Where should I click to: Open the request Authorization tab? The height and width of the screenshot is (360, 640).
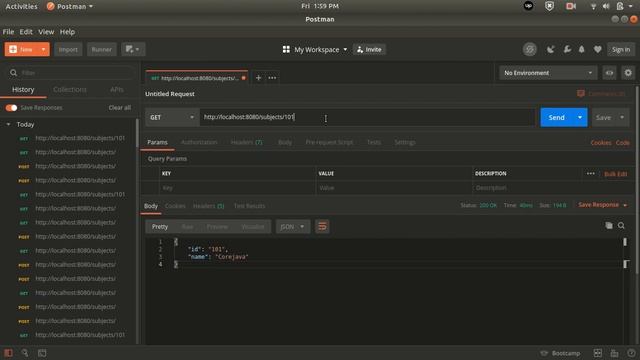pos(199,142)
